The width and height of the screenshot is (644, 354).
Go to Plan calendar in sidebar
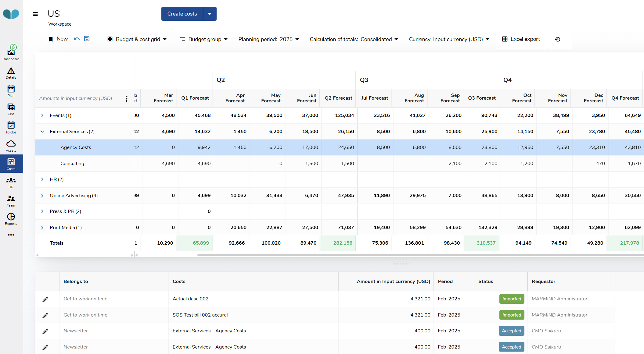pos(11,90)
